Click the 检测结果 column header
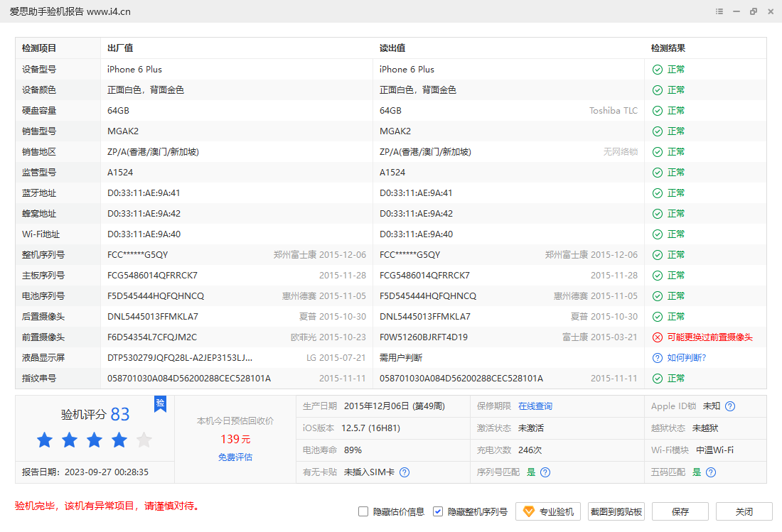Viewport: 782px width, 532px height. tap(668, 48)
